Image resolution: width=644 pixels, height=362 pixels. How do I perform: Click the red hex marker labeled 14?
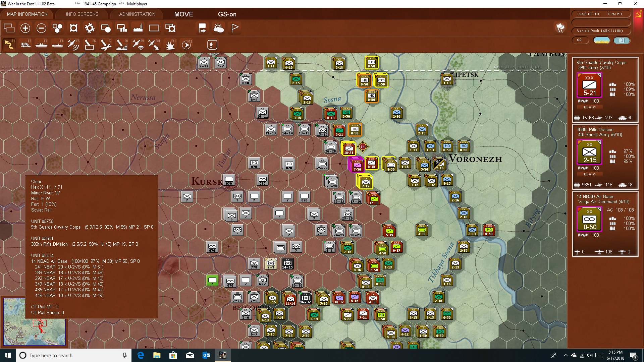[x=363, y=146]
